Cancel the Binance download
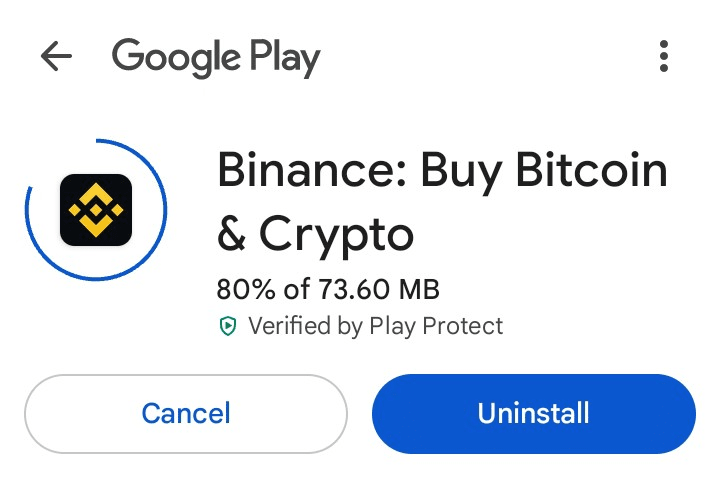 click(186, 413)
